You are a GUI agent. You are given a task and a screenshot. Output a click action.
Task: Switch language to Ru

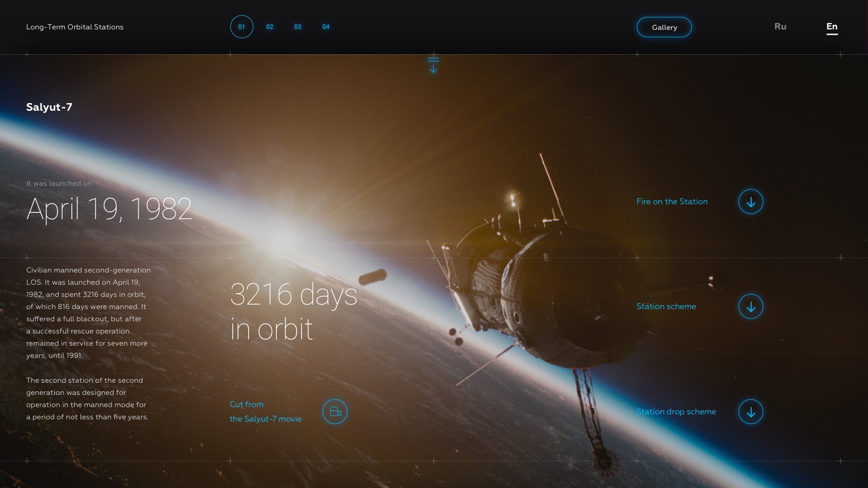(x=780, y=27)
